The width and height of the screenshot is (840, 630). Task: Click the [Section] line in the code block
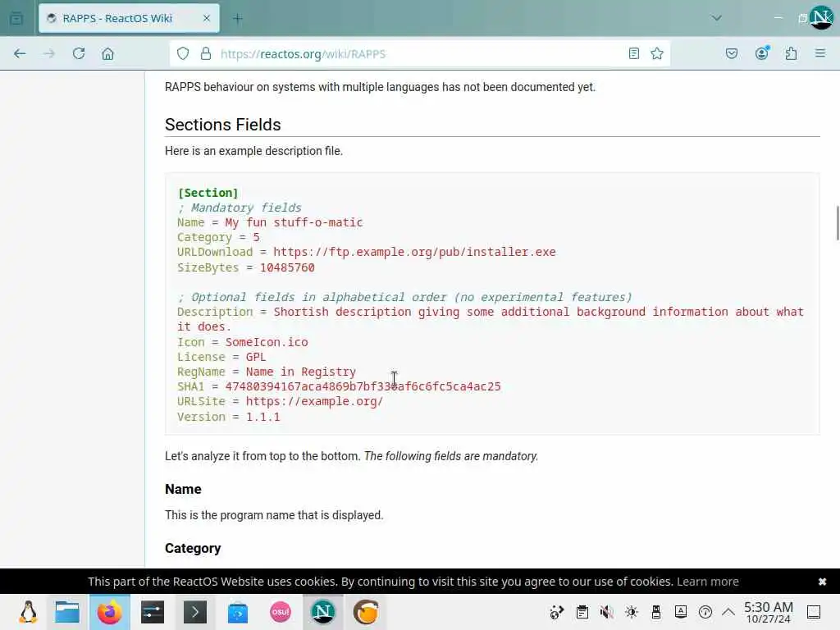pos(208,193)
